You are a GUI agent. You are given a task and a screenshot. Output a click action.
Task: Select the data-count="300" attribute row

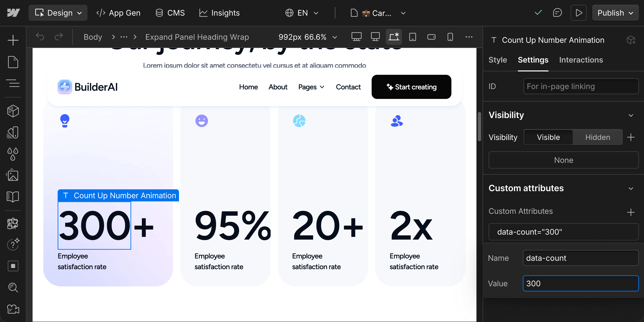pos(563,232)
